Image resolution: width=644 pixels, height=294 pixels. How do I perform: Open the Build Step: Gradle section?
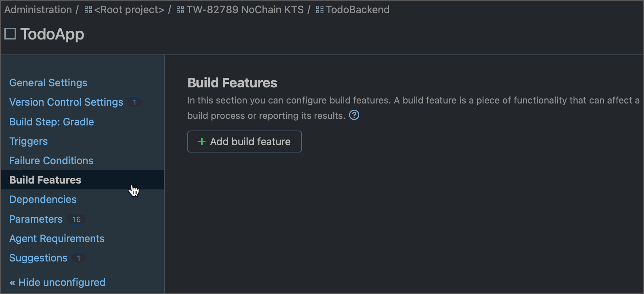tap(51, 122)
